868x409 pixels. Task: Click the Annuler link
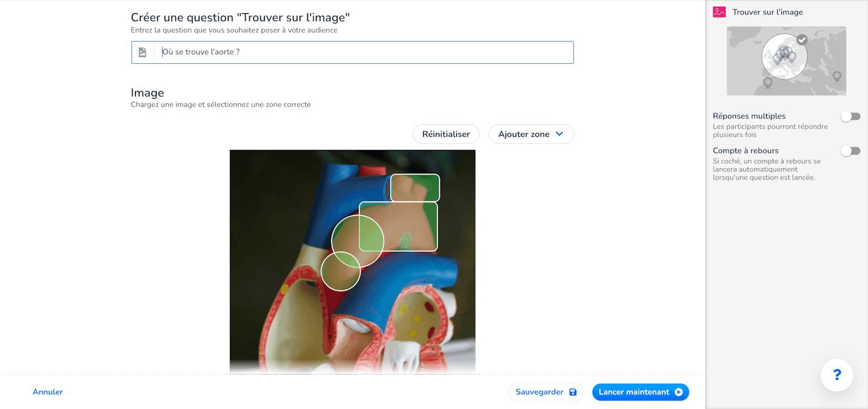(x=48, y=392)
